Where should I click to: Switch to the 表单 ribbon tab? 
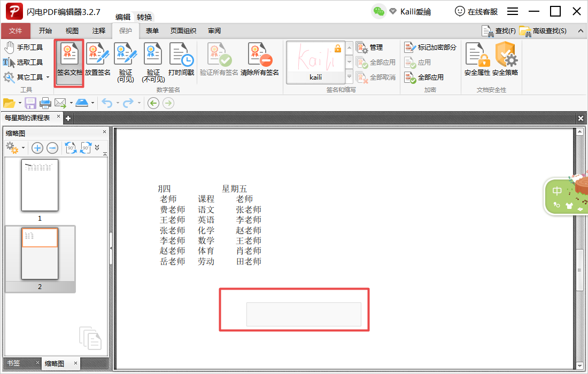tap(152, 31)
